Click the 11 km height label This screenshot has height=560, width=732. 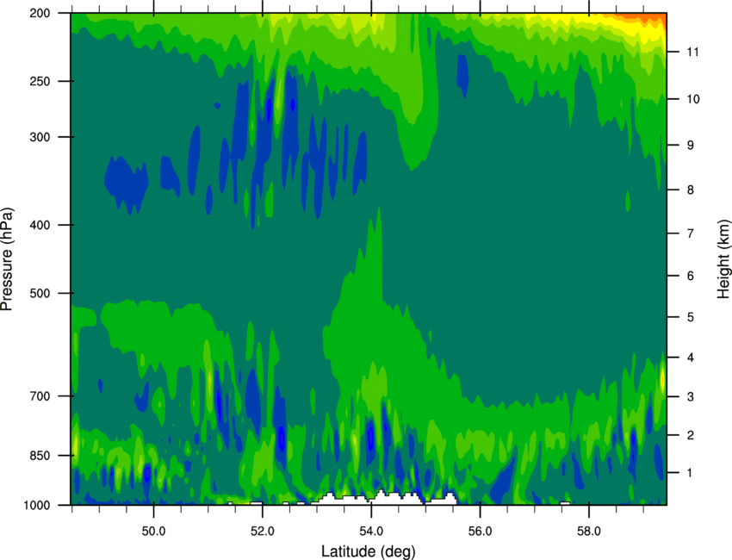pyautogui.click(x=692, y=52)
